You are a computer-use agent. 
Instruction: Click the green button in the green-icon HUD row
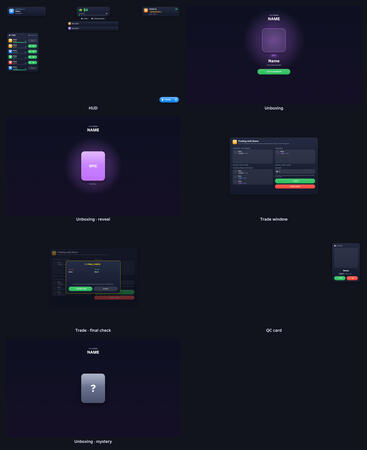(33, 57)
